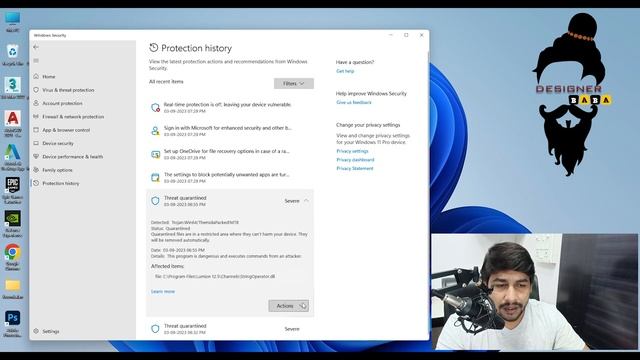
Task: Open the Privacy settings link
Action: pos(352,151)
